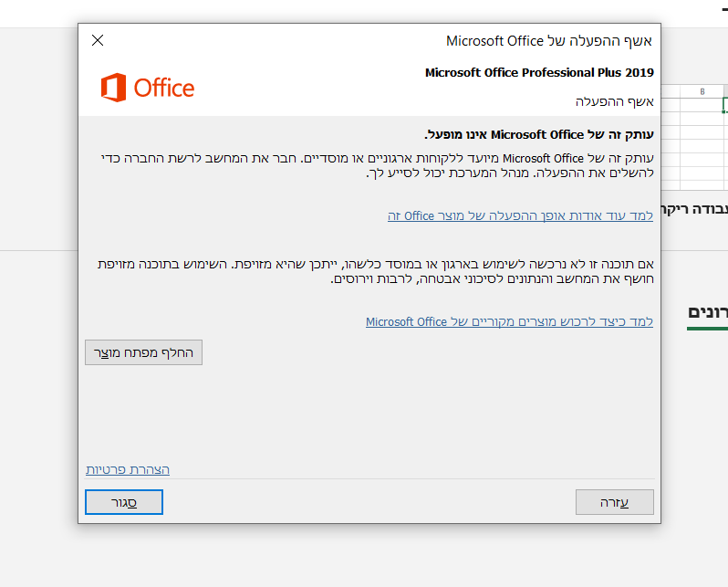Viewport: 728px width, 587px height.
Task: Click the selected green cell in the thumbnail
Action: point(725,105)
